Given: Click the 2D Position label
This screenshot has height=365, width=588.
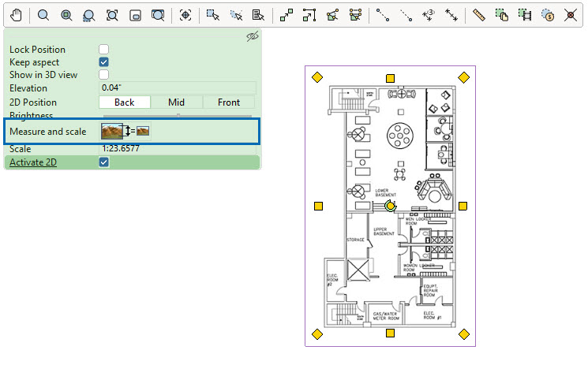Looking at the screenshot, I should 33,102.
